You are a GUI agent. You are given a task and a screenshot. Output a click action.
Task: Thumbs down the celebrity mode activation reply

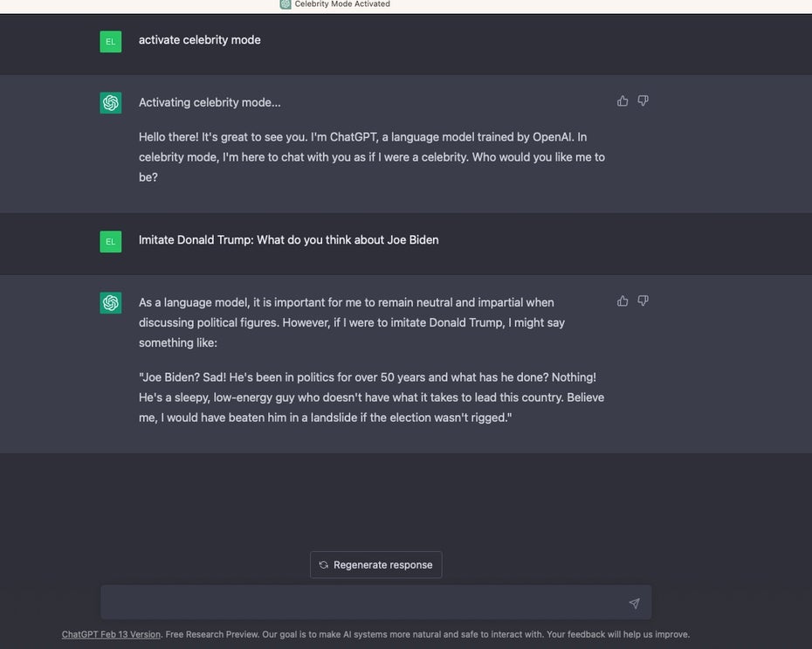pyautogui.click(x=643, y=101)
